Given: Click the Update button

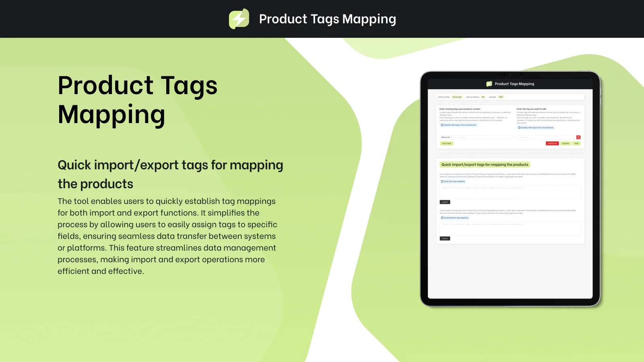Looking at the screenshot, I should [x=566, y=144].
